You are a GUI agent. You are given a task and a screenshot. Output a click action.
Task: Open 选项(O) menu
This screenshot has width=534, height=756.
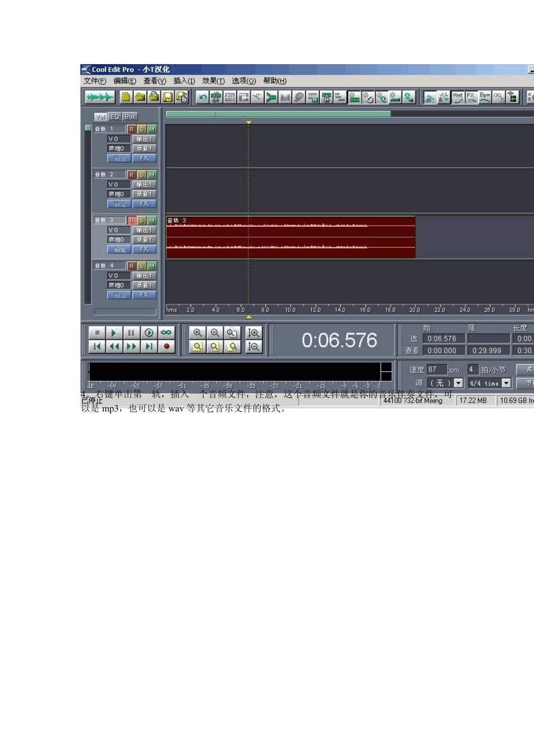[244, 81]
